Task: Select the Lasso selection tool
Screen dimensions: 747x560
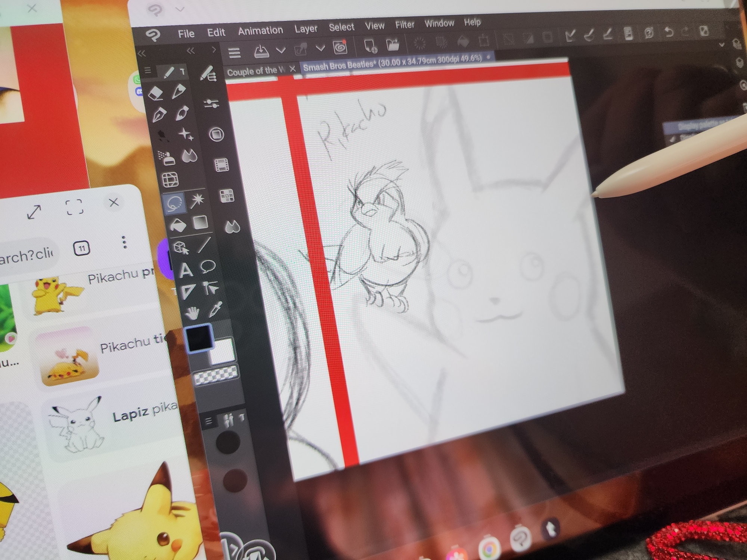Action: [174, 203]
